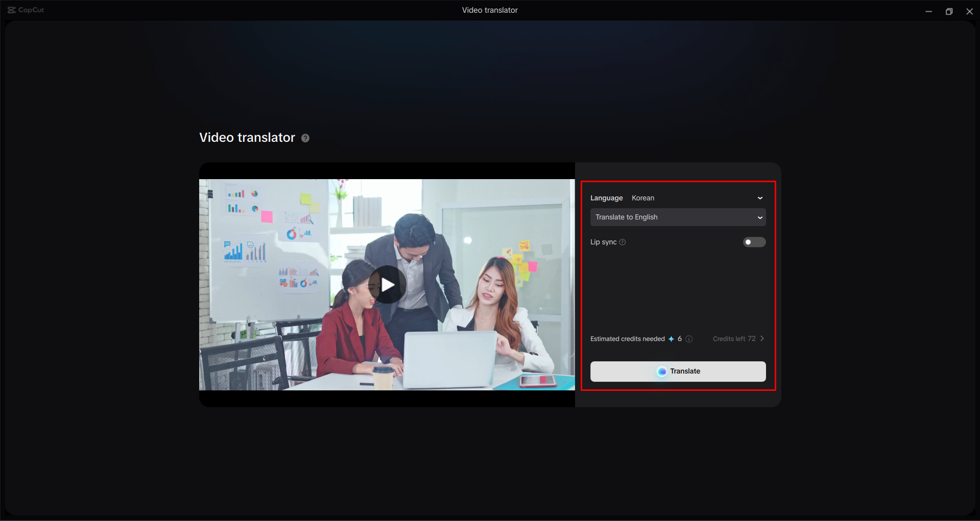Click the CapCut logo in the title bar

click(x=25, y=10)
